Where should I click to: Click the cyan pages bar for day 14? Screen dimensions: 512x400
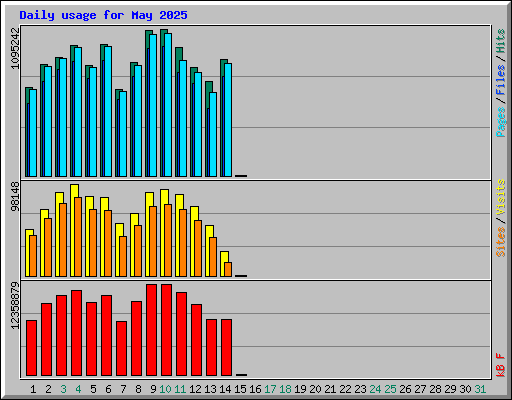click(228, 120)
